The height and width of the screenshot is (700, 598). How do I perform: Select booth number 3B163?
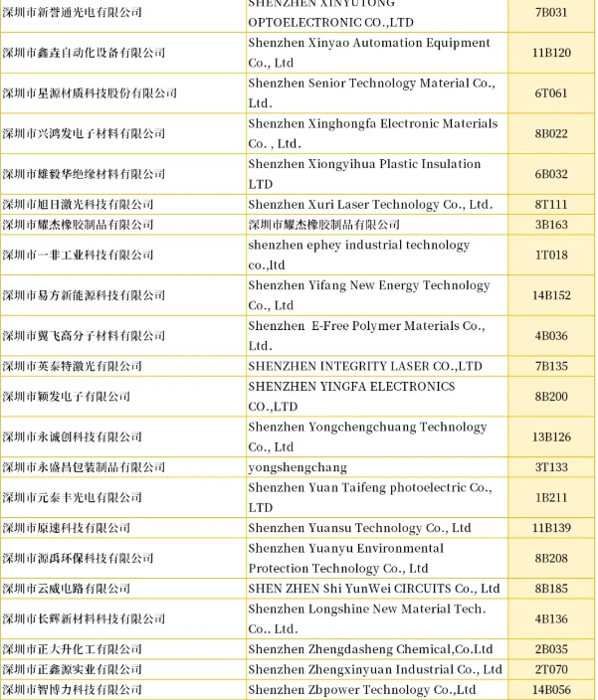pos(551,225)
